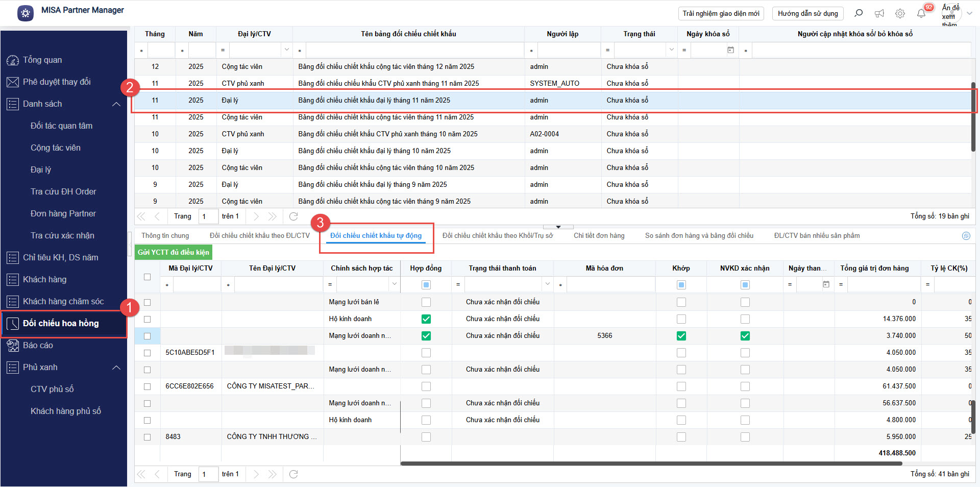
Task: Click the Báo cáo sidebar icon
Action: [x=13, y=346]
